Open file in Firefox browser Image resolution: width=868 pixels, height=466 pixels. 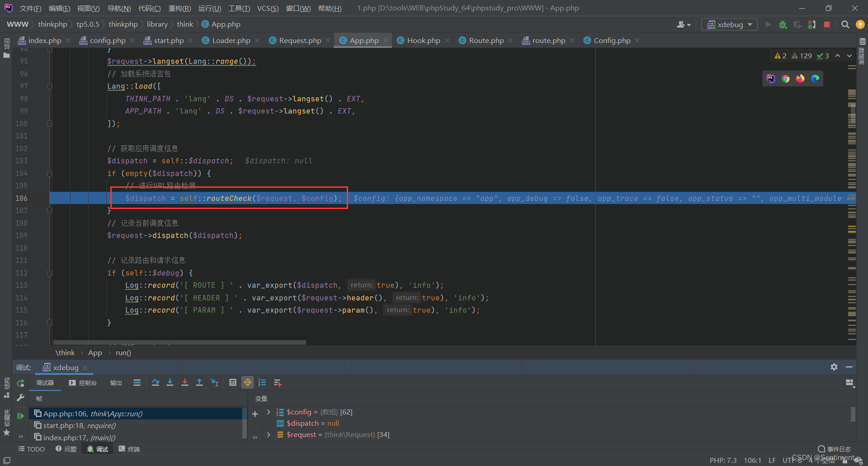[800, 79]
